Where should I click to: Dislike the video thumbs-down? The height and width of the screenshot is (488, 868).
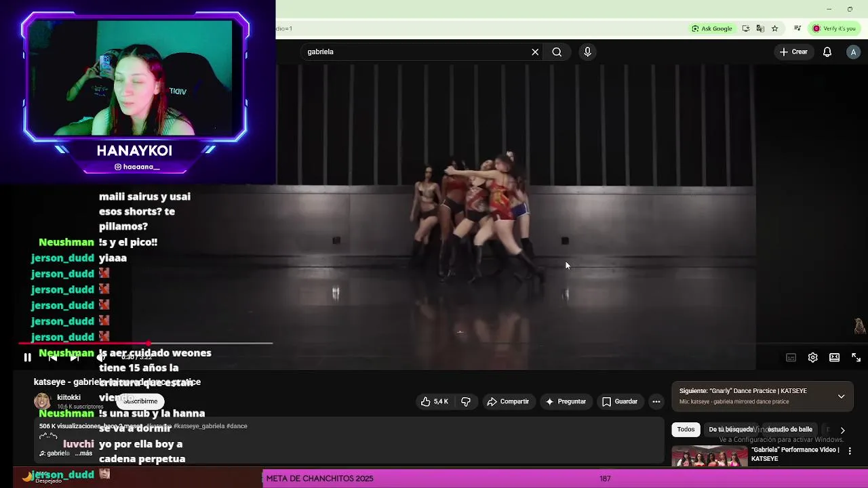(466, 401)
